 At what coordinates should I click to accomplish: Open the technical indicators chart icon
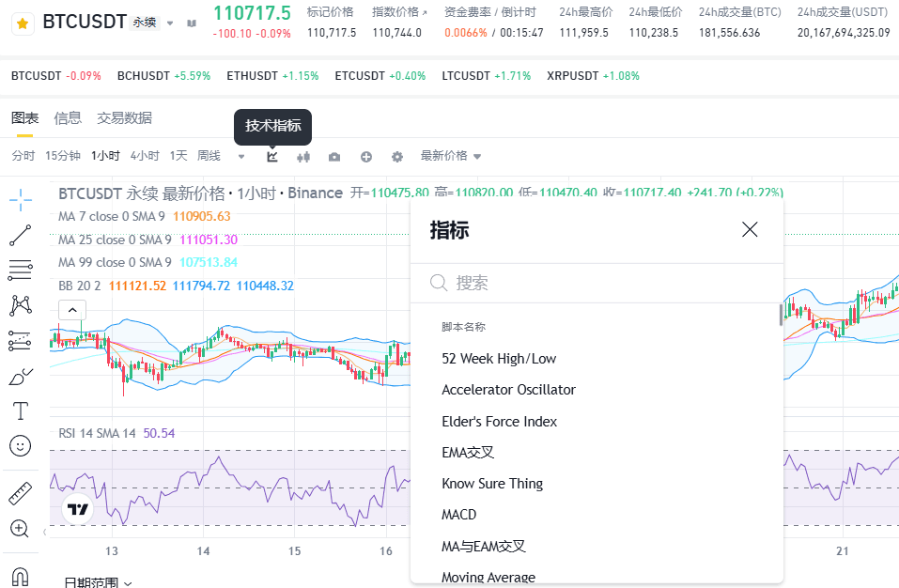272,156
